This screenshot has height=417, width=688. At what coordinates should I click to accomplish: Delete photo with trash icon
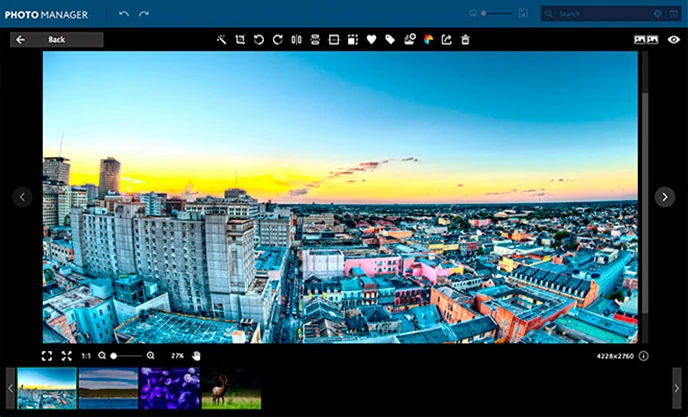[465, 40]
